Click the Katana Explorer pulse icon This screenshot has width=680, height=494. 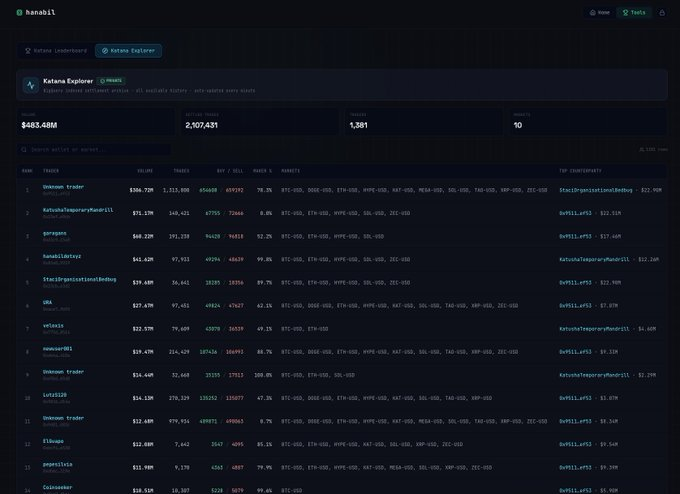[x=31, y=85]
